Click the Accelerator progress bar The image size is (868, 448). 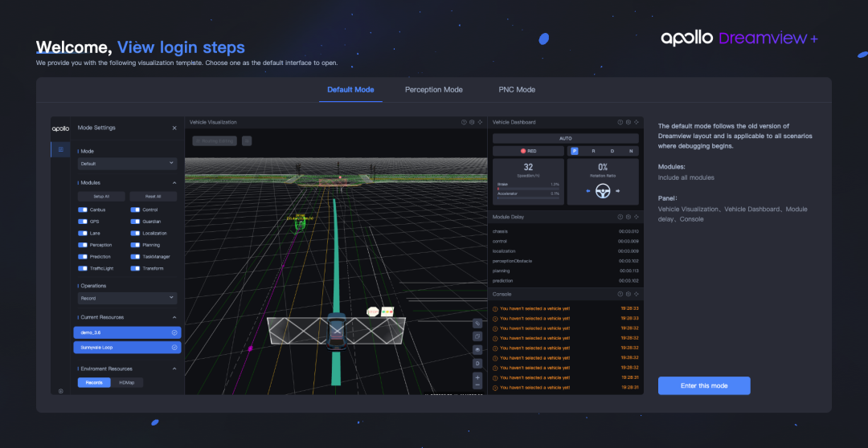coord(528,198)
